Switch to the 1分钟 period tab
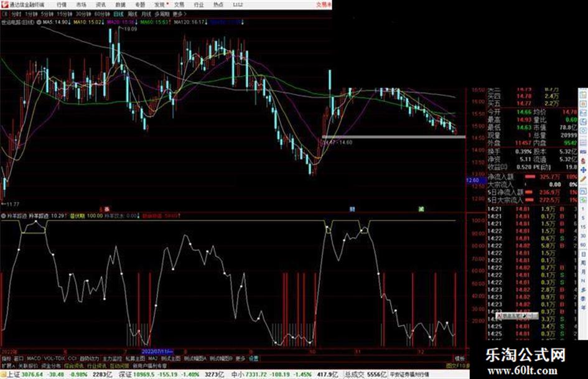588x379 pixels. (31, 14)
